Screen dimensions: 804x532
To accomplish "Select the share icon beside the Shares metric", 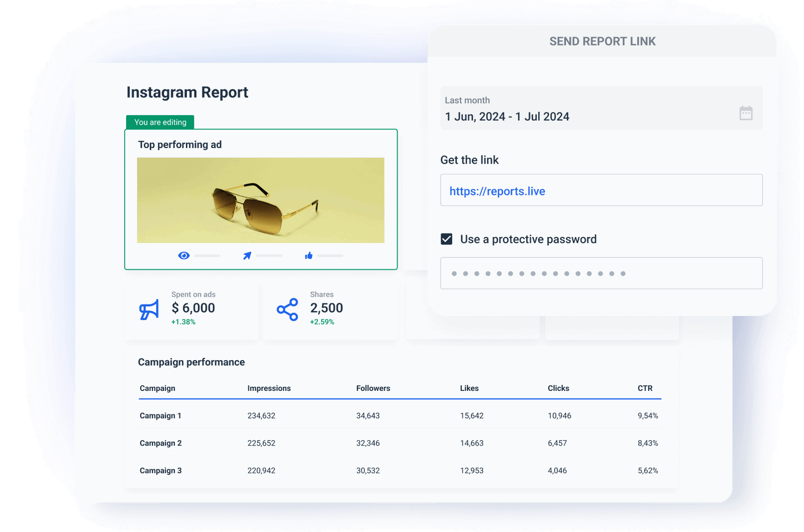I will click(x=286, y=309).
